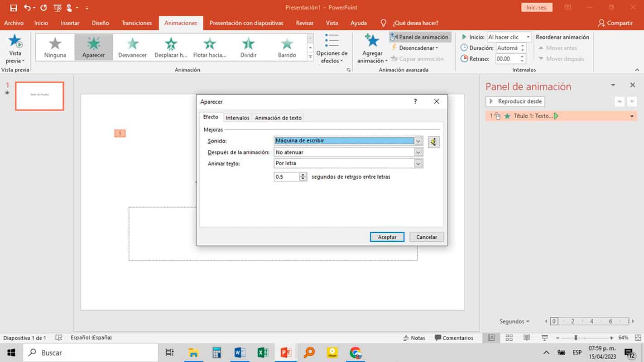Apply the Barrido animation effect
Screen dimensions: 644x362
click(x=287, y=47)
